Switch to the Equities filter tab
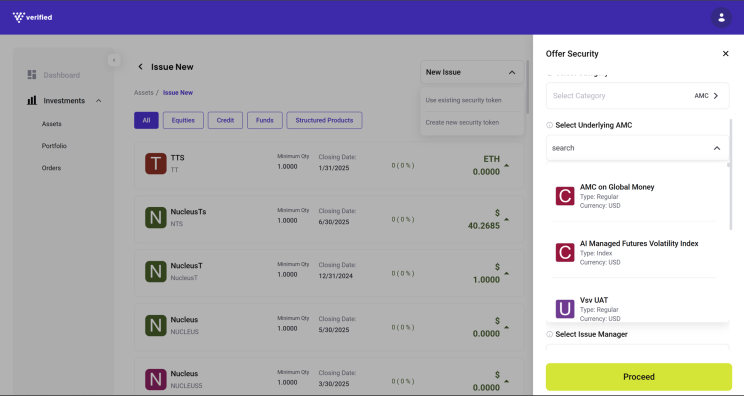Viewport: 744px width, 396px height. coord(183,120)
